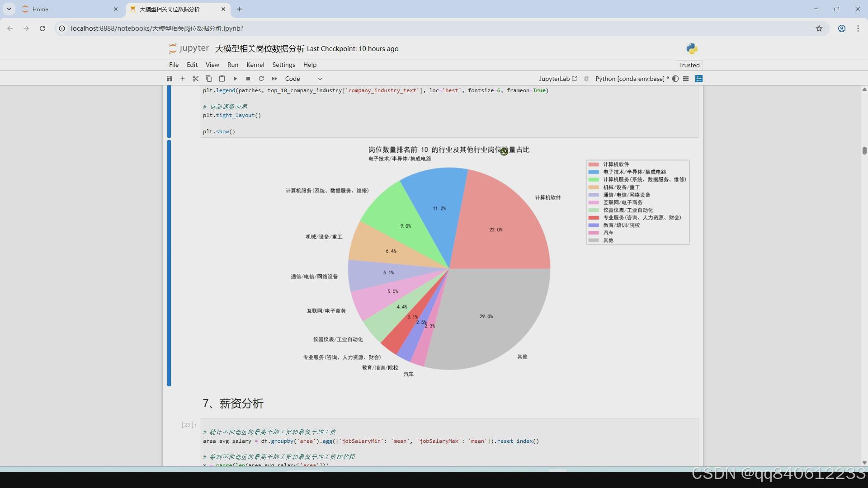This screenshot has width=868, height=488.
Task: Select the Python conda env:base kernel
Action: [630, 79]
